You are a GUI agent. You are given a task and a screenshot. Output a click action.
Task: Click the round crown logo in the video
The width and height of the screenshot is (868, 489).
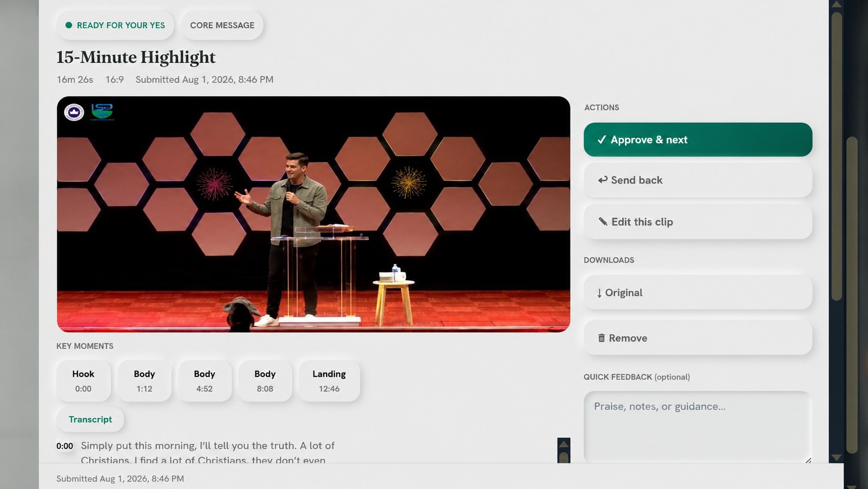tap(74, 112)
